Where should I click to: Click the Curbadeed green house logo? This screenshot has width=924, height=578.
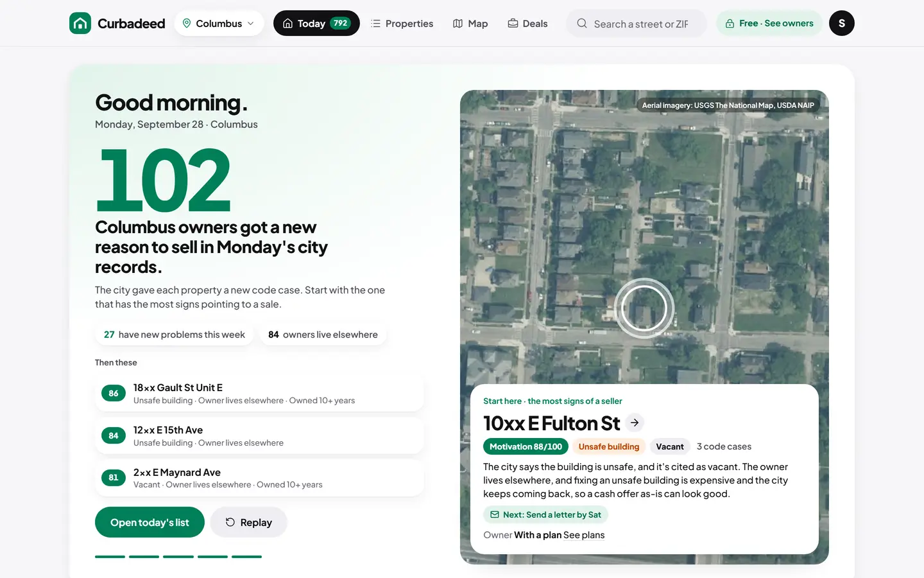click(x=80, y=23)
